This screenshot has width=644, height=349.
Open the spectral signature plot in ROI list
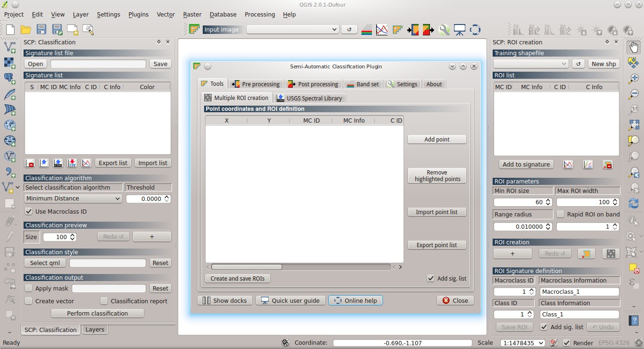click(x=568, y=164)
